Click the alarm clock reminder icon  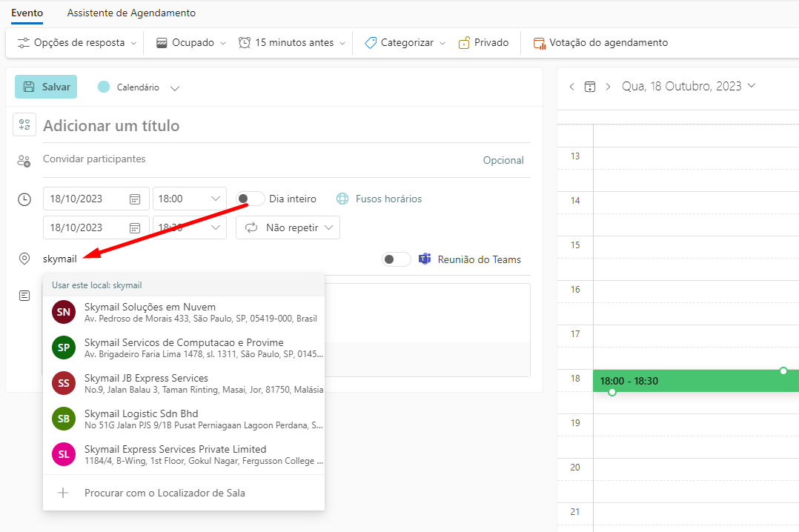pyautogui.click(x=245, y=43)
